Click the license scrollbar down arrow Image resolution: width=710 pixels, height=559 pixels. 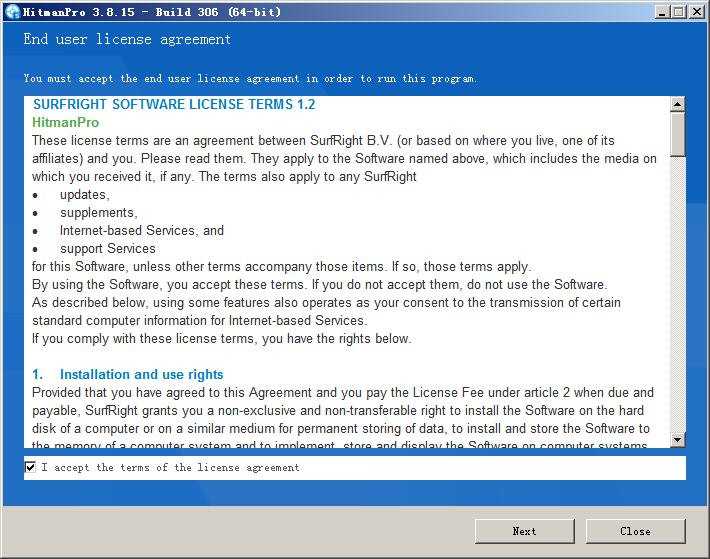pyautogui.click(x=678, y=440)
